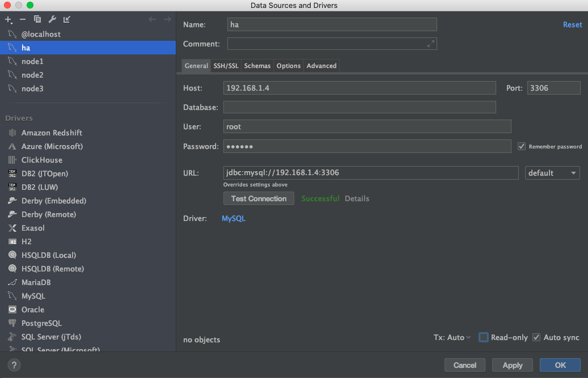Viewport: 588px width, 378px height.
Task: Enable the Read-only checkbox
Action: pyautogui.click(x=483, y=337)
